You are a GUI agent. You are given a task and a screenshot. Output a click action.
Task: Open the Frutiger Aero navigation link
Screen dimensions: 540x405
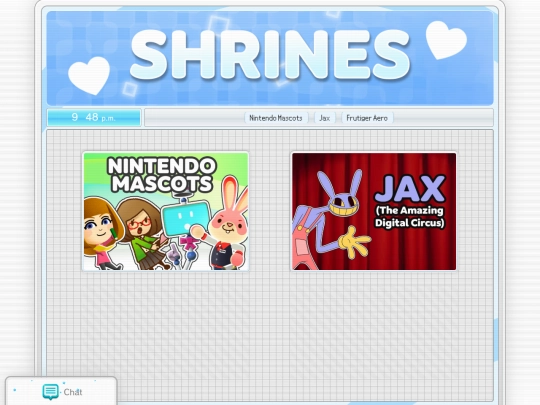tap(367, 118)
